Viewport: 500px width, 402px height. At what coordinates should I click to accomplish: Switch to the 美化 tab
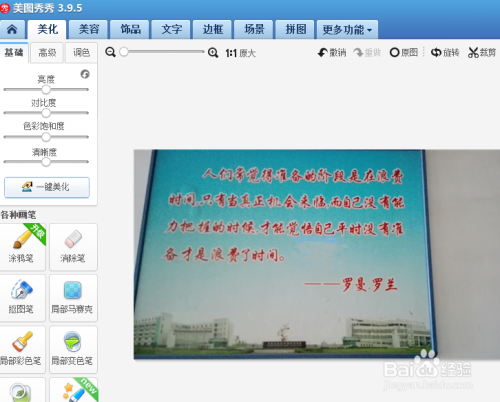(47, 29)
